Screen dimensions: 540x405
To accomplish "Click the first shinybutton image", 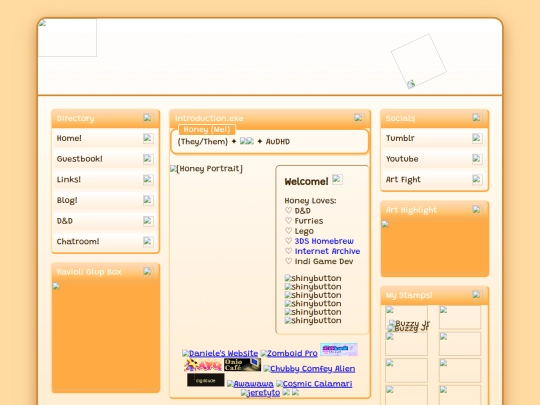I will pyautogui.click(x=313, y=278).
